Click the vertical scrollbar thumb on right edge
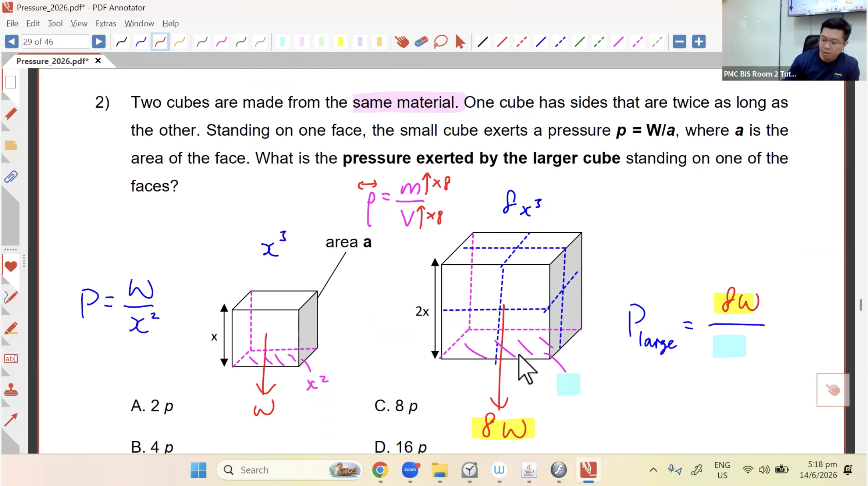The height and width of the screenshot is (486, 868). (x=861, y=305)
